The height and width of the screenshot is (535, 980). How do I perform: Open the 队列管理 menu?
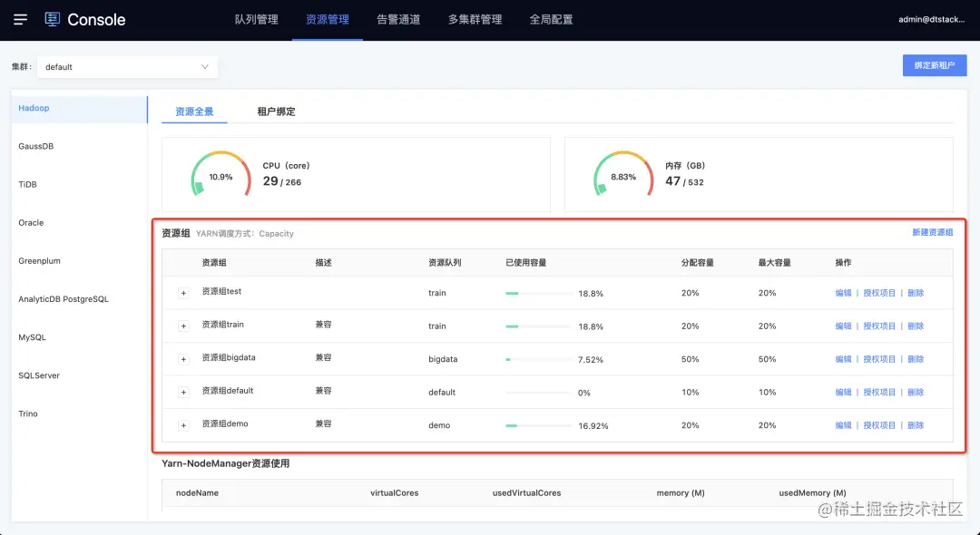point(256,19)
